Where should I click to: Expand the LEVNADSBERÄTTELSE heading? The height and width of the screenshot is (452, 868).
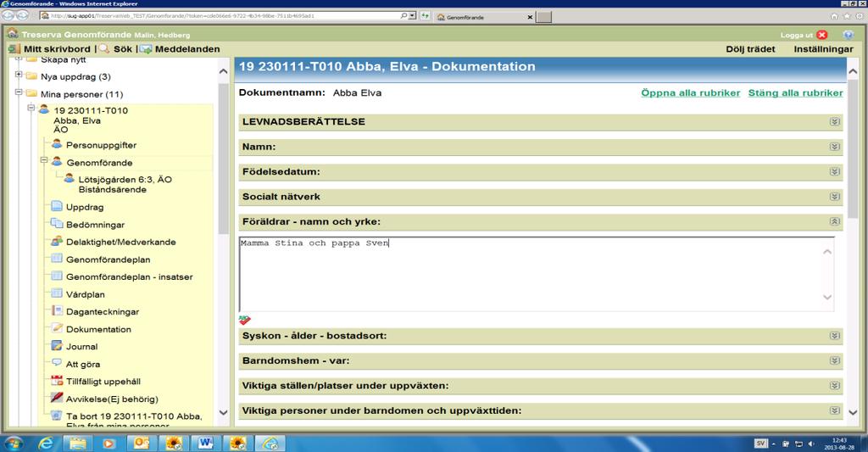pyautogui.click(x=835, y=121)
